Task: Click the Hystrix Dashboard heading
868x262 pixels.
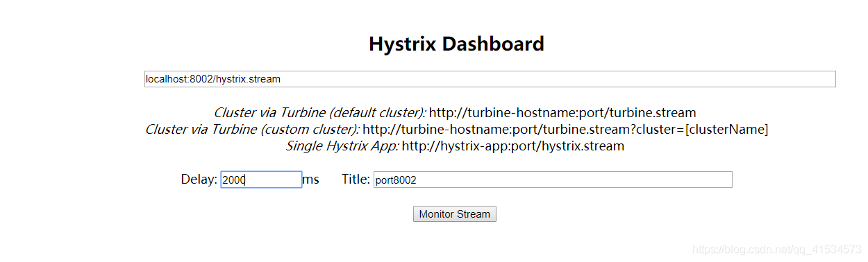Action: click(x=456, y=44)
